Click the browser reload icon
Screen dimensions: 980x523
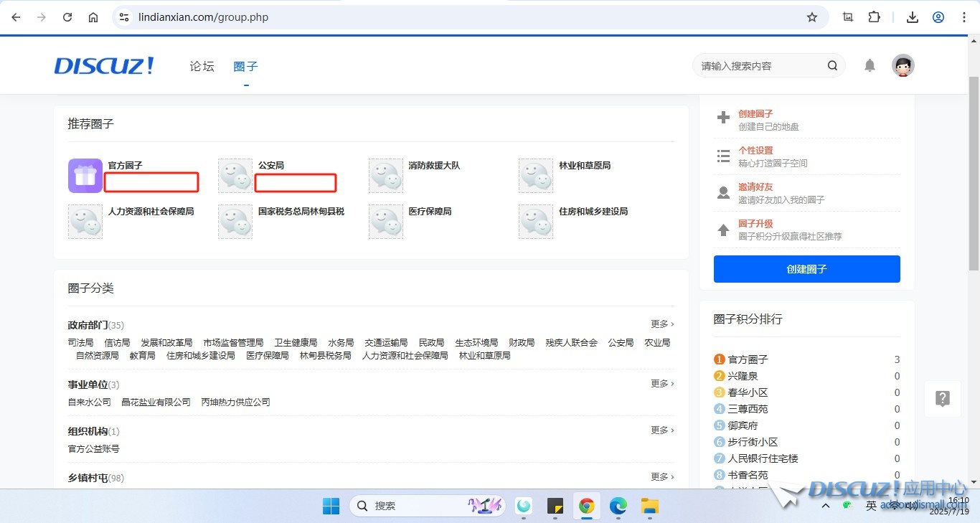coord(67,17)
